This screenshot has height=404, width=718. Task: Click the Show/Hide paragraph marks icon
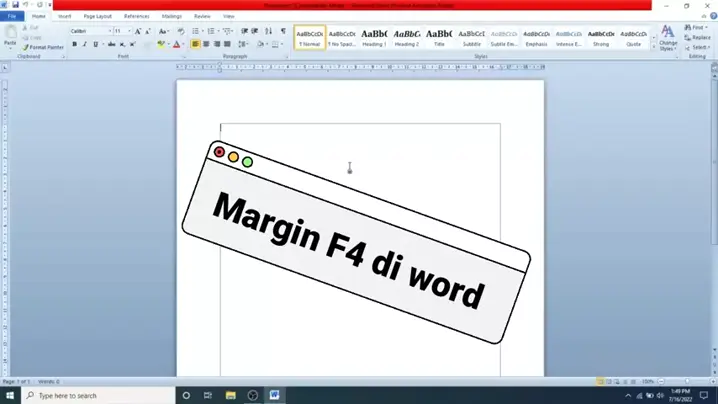pos(283,31)
